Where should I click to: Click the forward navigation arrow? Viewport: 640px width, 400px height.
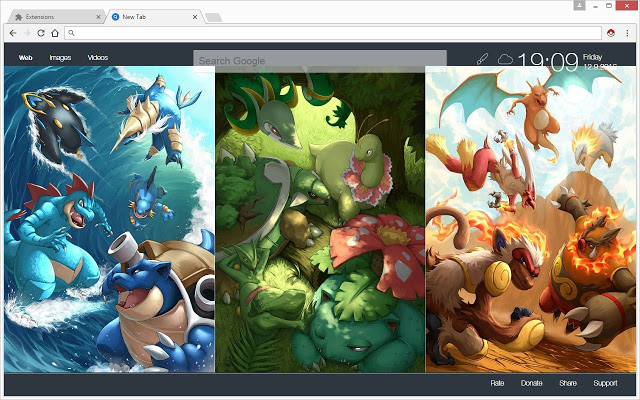point(27,33)
